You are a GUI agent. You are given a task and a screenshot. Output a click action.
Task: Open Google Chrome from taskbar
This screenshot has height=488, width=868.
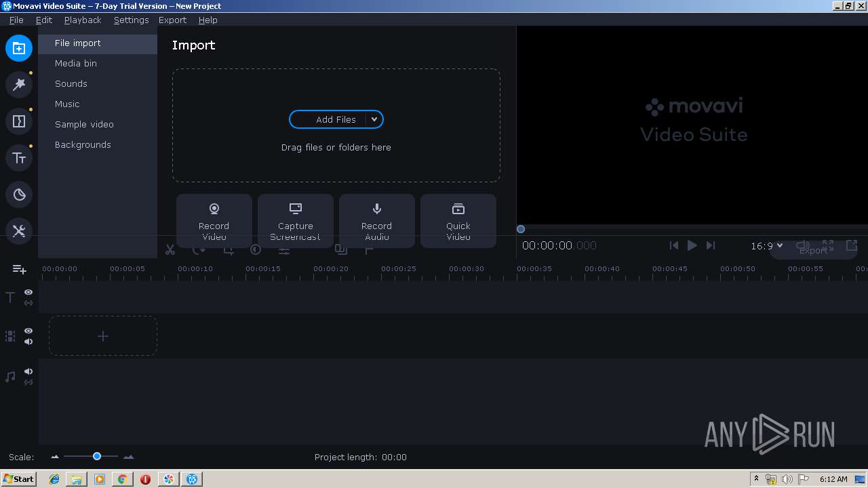[x=122, y=479]
